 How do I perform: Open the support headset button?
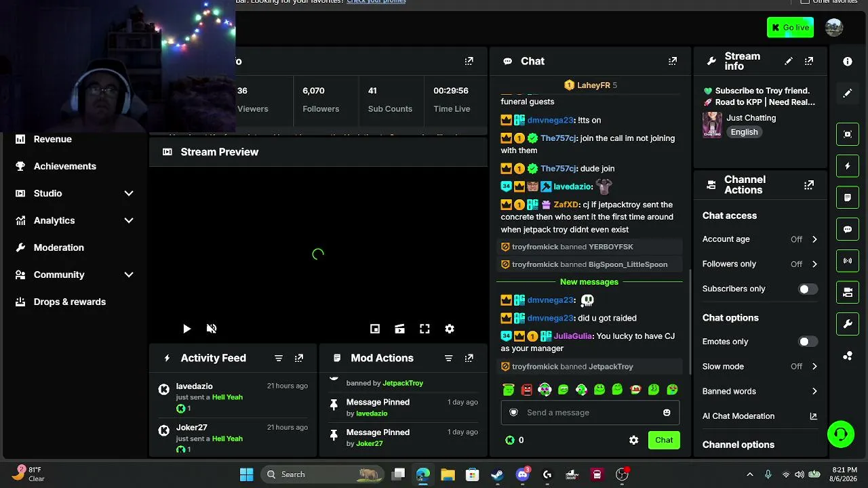841,434
